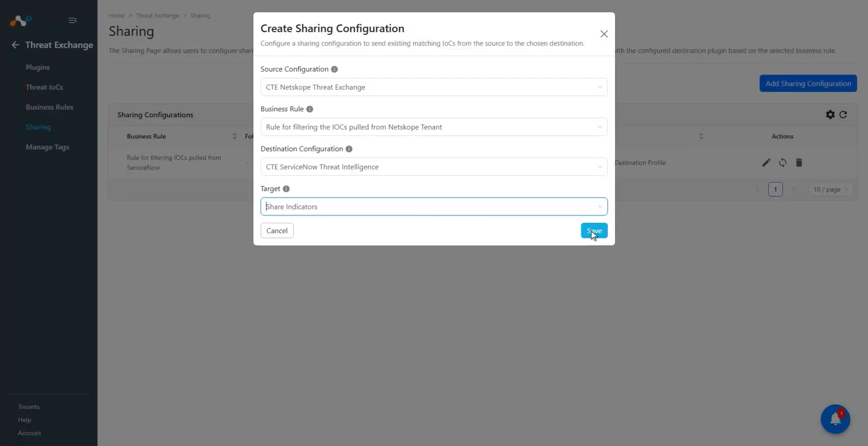Cancel the sharing configuration dialog
The height and width of the screenshot is (446, 868).
click(x=277, y=230)
